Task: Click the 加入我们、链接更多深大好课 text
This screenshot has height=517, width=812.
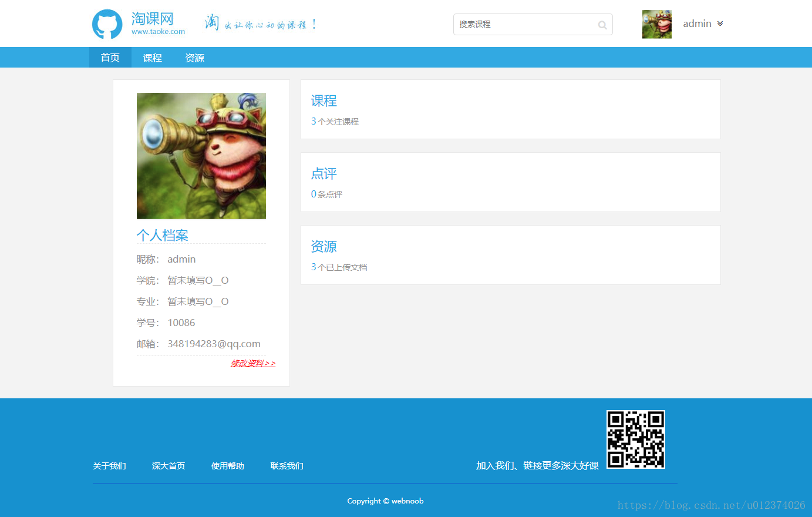Action: (537, 465)
